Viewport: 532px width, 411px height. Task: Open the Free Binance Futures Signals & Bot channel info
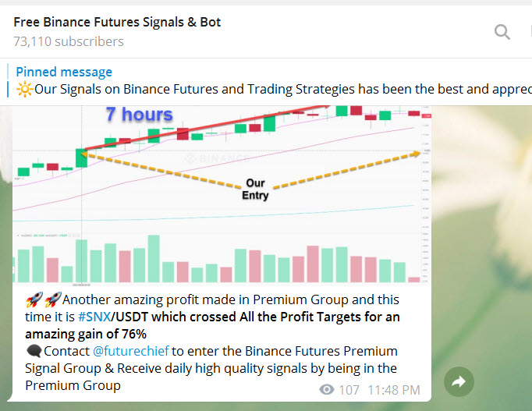click(117, 22)
